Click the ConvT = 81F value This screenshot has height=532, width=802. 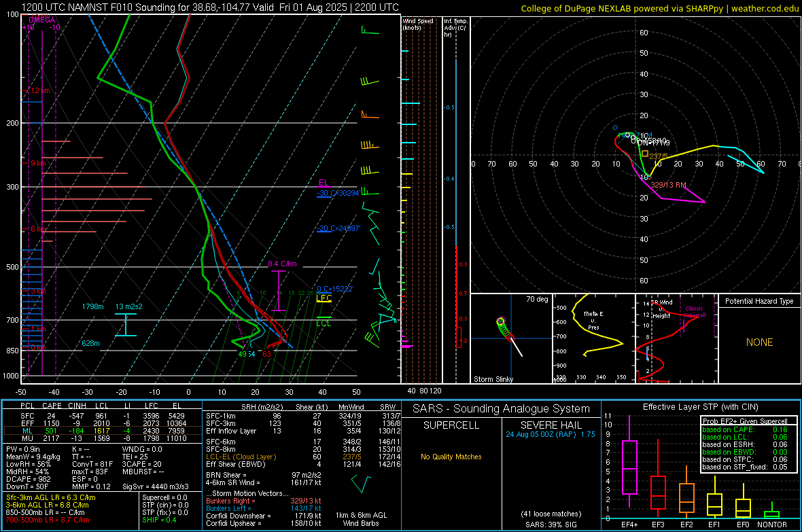(x=92, y=465)
